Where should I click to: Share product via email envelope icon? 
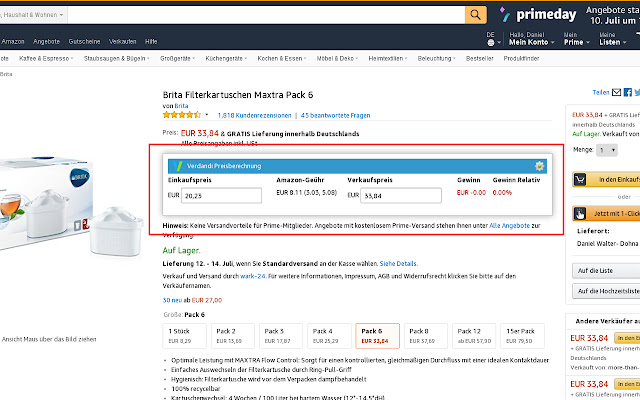tap(616, 92)
